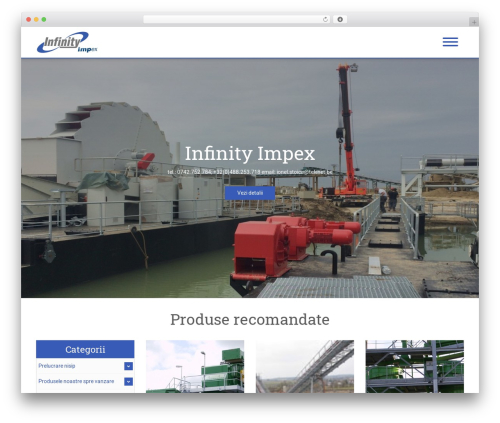Image resolution: width=500 pixels, height=423 pixels.
Task: Open a new browser tab
Action: click(x=474, y=22)
